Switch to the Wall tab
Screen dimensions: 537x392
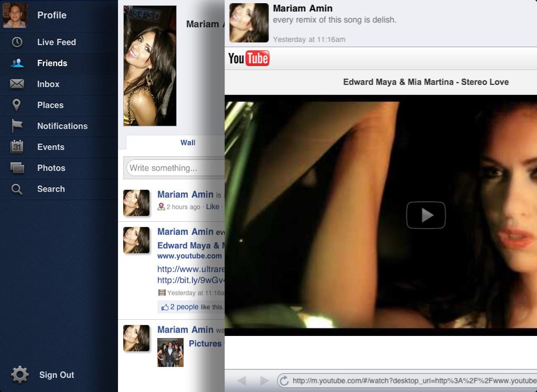click(187, 143)
